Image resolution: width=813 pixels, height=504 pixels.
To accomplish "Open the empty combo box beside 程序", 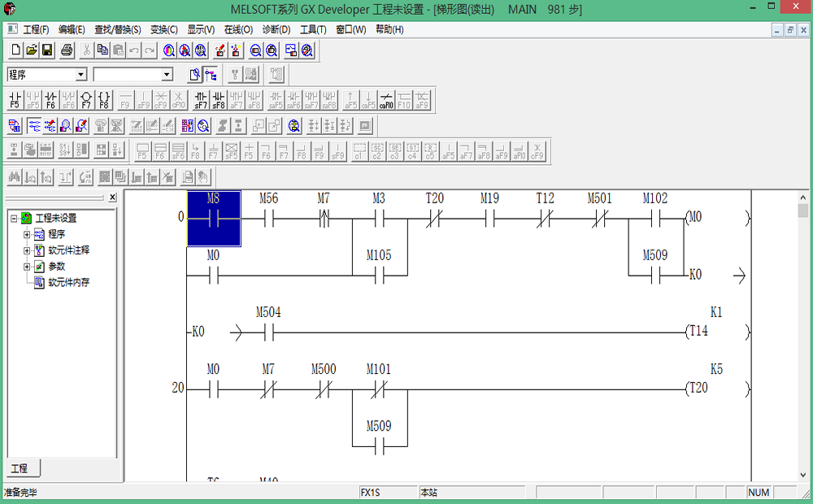I will tap(167, 75).
